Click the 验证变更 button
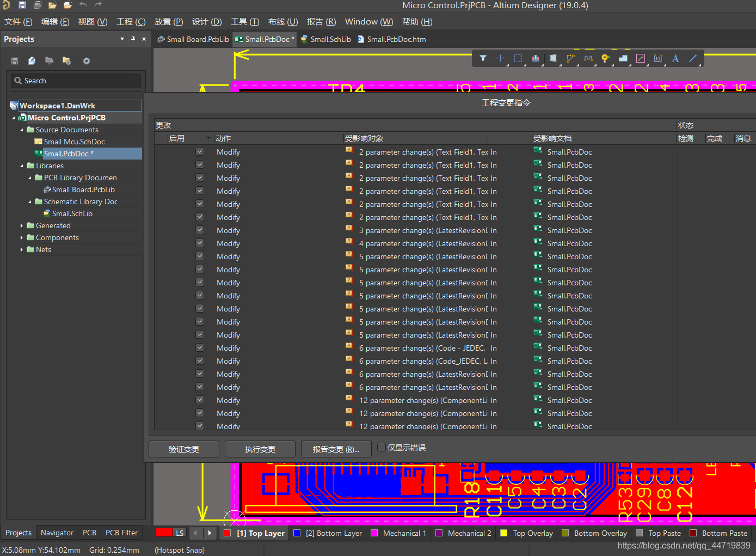This screenshot has width=756, height=556. [x=184, y=449]
